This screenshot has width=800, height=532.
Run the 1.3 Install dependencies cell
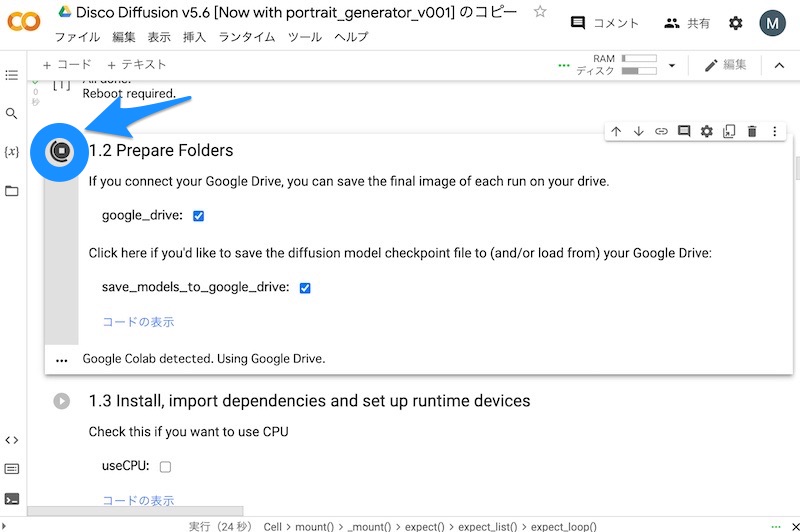click(62, 401)
